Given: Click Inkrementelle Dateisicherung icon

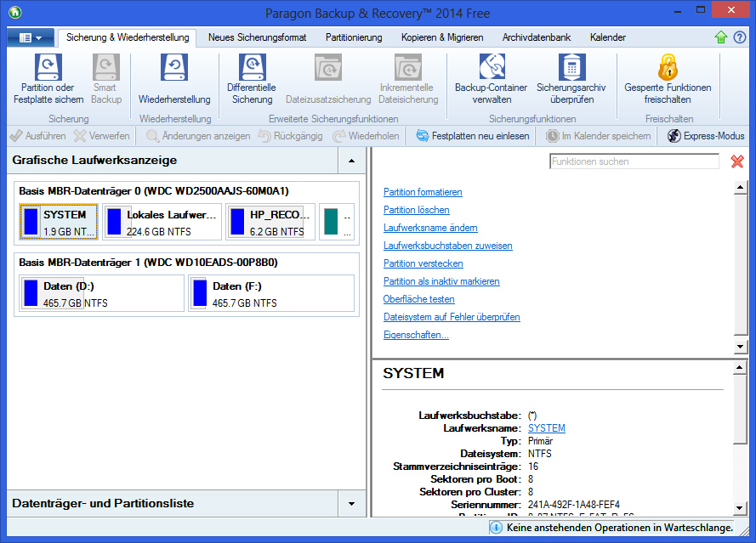Looking at the screenshot, I should (408, 67).
